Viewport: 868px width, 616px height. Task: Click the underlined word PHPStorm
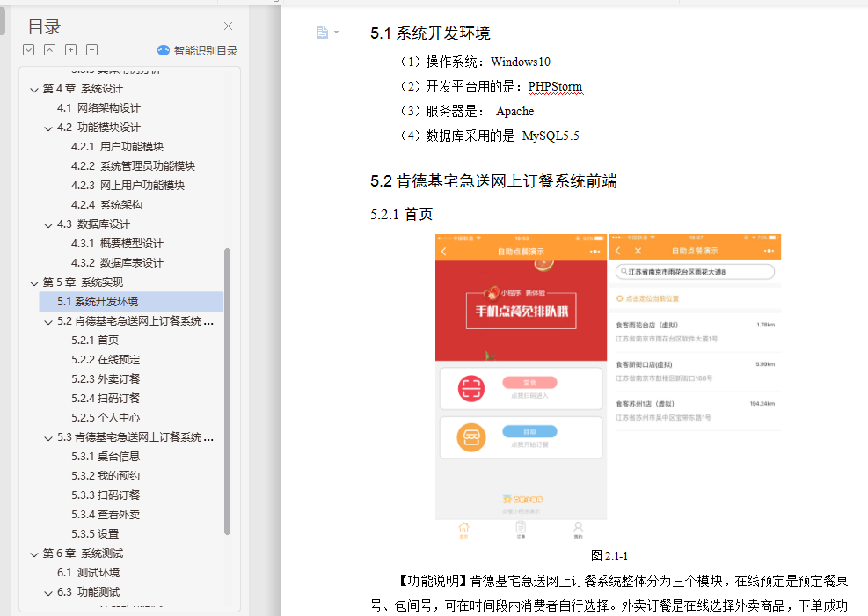(555, 87)
